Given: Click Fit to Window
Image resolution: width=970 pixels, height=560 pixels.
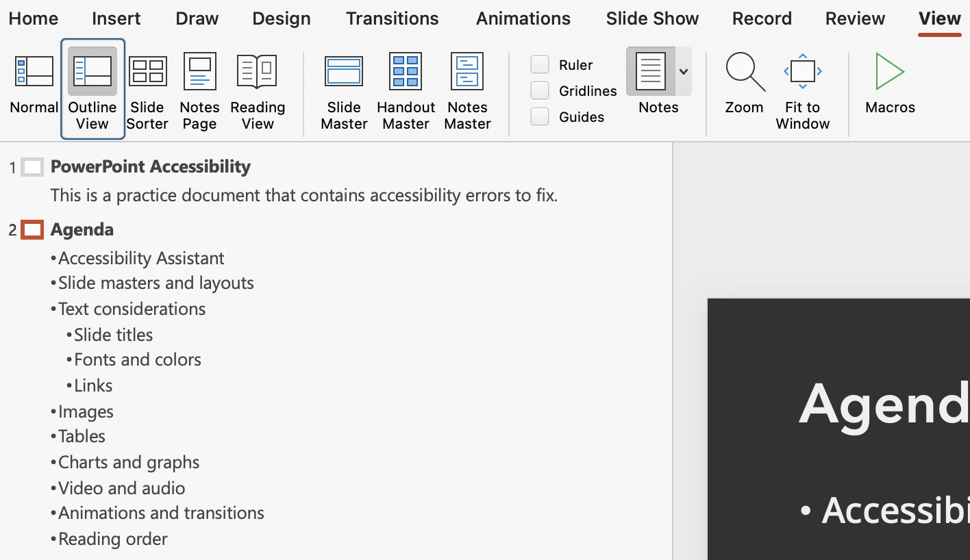Looking at the screenshot, I should (802, 92).
